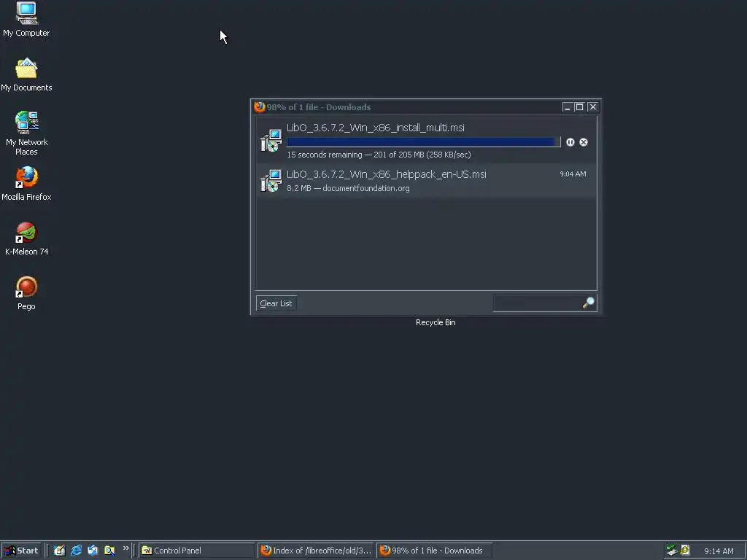Click the magnifier icon in Downloads search box
The image size is (747, 560).
[589, 303]
